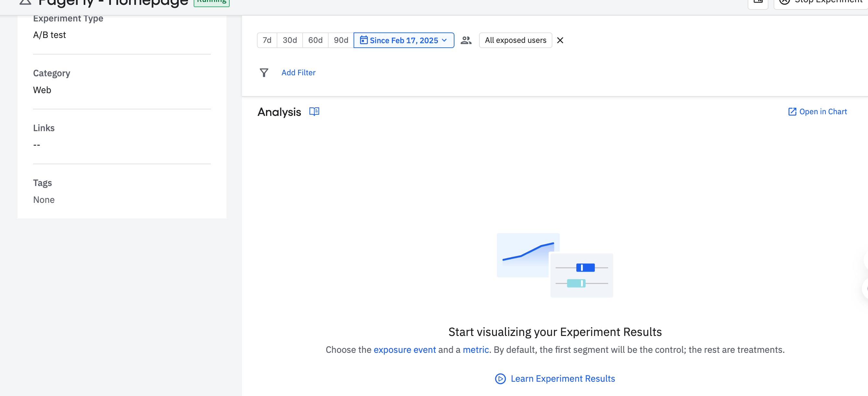Select the 30d date range

tap(289, 40)
